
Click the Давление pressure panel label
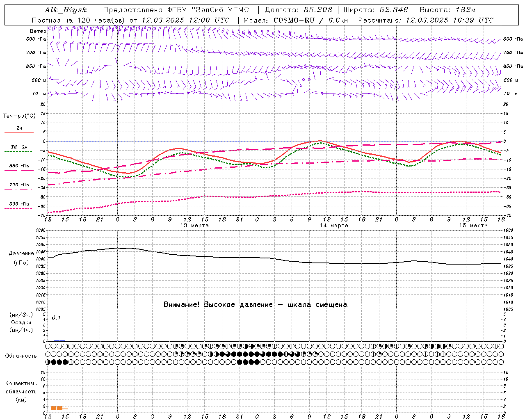(21, 253)
